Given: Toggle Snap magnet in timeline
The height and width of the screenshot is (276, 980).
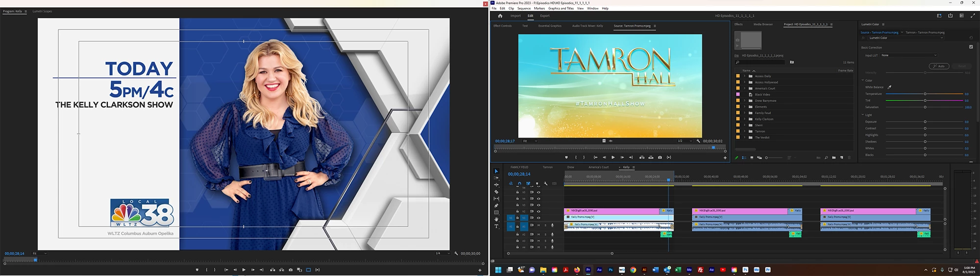Looking at the screenshot, I should (x=519, y=183).
